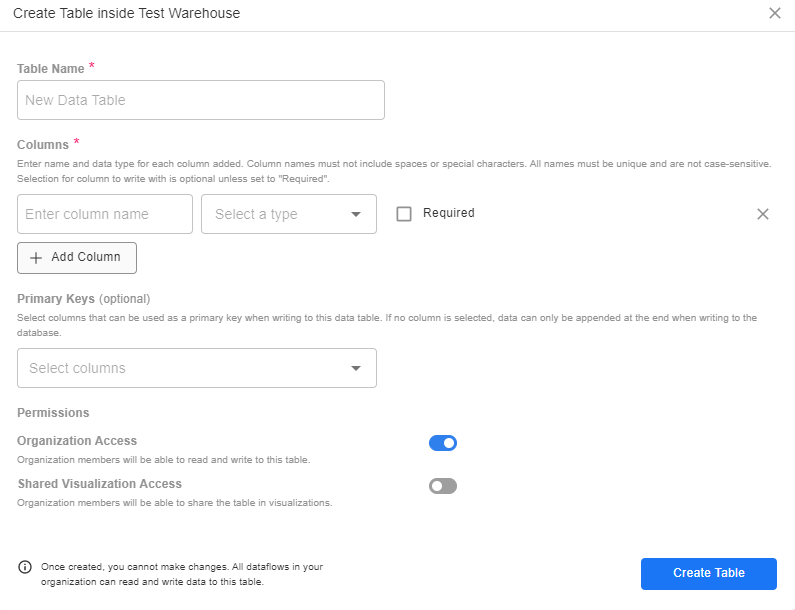795x610 pixels.
Task: Click the Columns section label
Action: pos(43,145)
